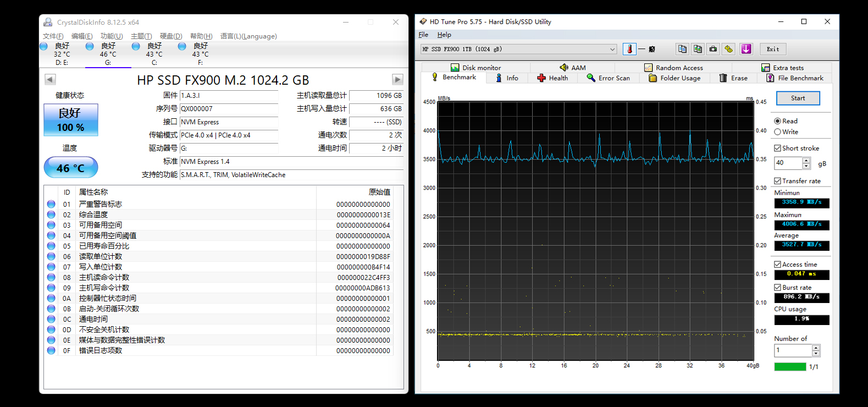Click the 属性名称 column header
This screenshot has height=407, width=868.
[x=93, y=192]
